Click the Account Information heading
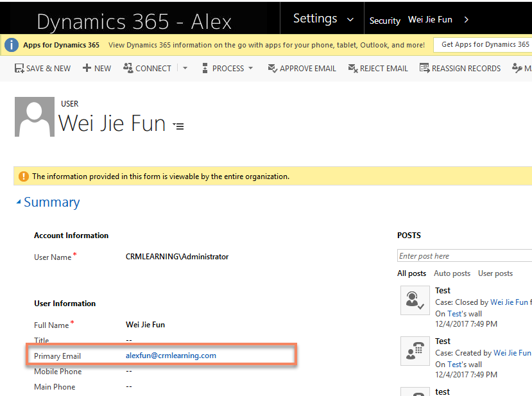The image size is (532, 396). (71, 236)
